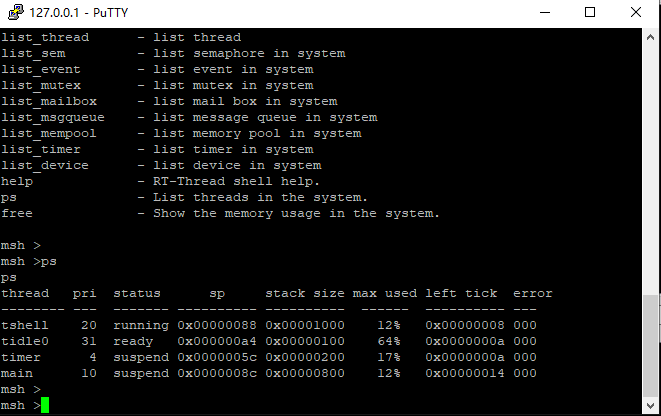The height and width of the screenshot is (416, 661).
Task: Click sp value 0x00000088
Action: pos(217,325)
